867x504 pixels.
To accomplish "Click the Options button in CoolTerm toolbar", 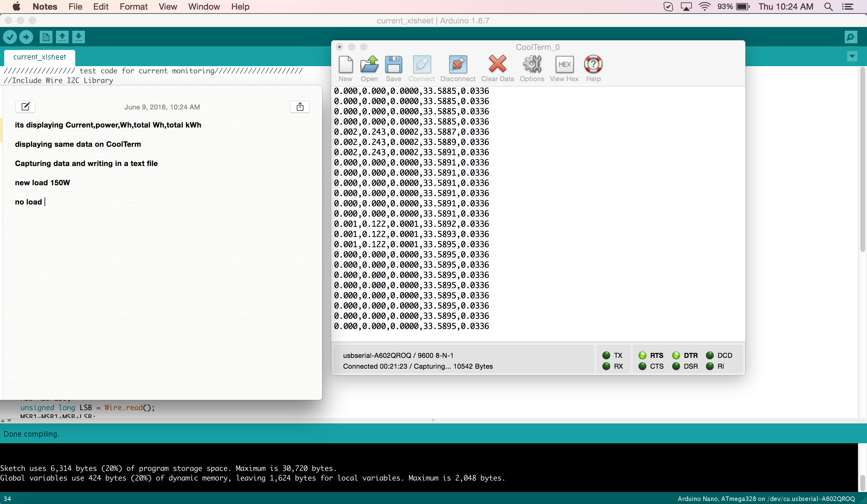I will (531, 67).
